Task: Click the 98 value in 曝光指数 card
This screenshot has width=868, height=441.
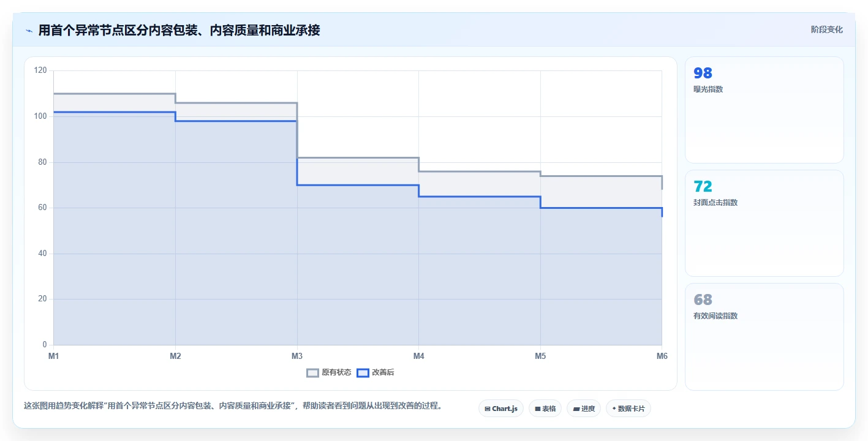Action: [703, 73]
